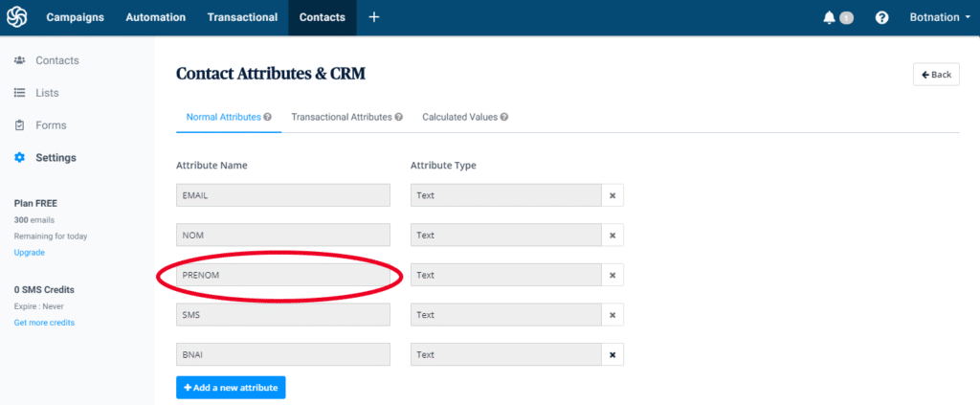Open the notifications bell icon
This screenshot has width=980, height=405.
(829, 17)
